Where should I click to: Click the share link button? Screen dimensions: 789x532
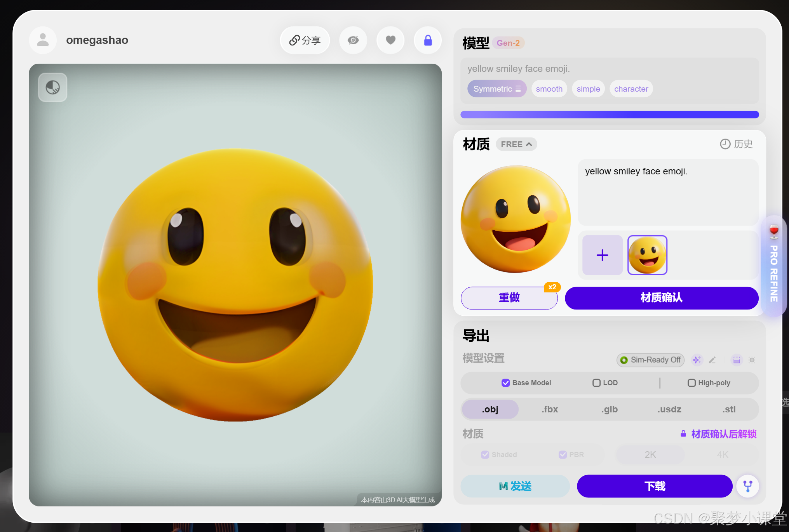[305, 40]
